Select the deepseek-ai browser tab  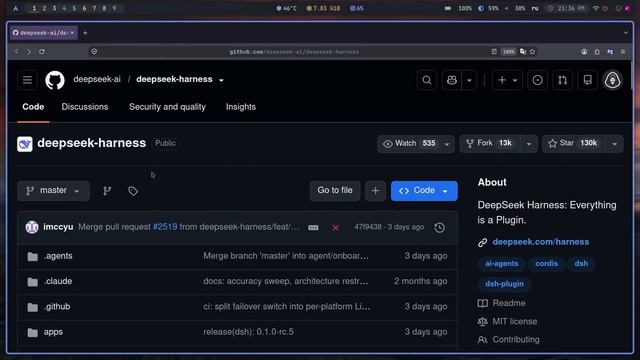tap(43, 33)
